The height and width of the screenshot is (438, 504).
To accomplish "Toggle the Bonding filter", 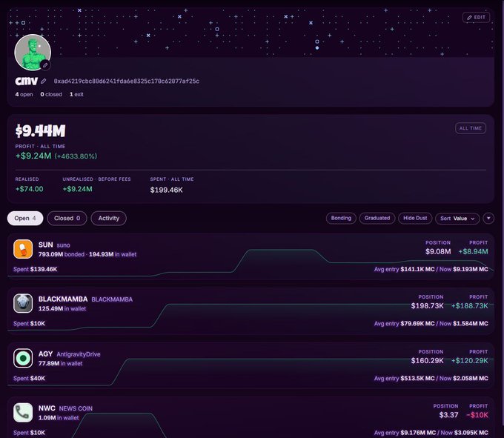I will point(341,218).
